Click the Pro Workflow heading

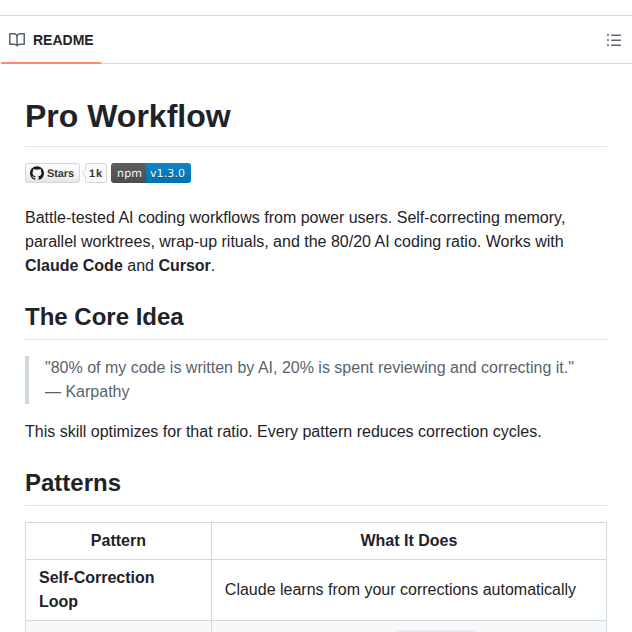[x=128, y=116]
